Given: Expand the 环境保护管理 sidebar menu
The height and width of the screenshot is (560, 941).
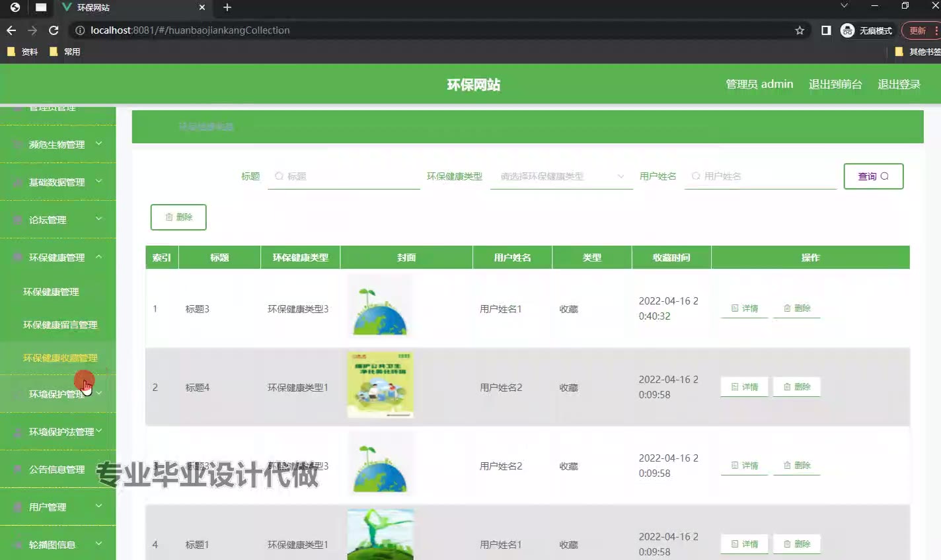Looking at the screenshot, I should [58, 394].
